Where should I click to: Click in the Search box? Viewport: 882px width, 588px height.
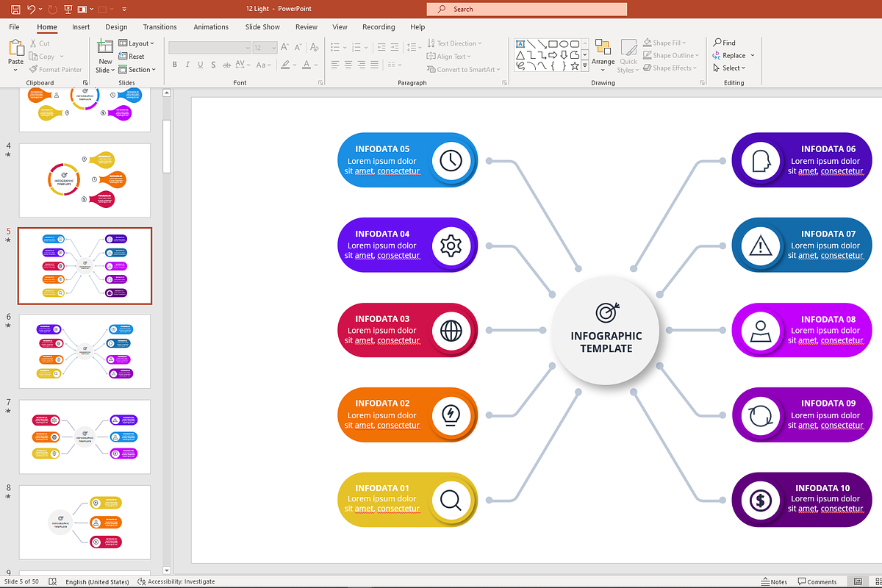click(527, 10)
